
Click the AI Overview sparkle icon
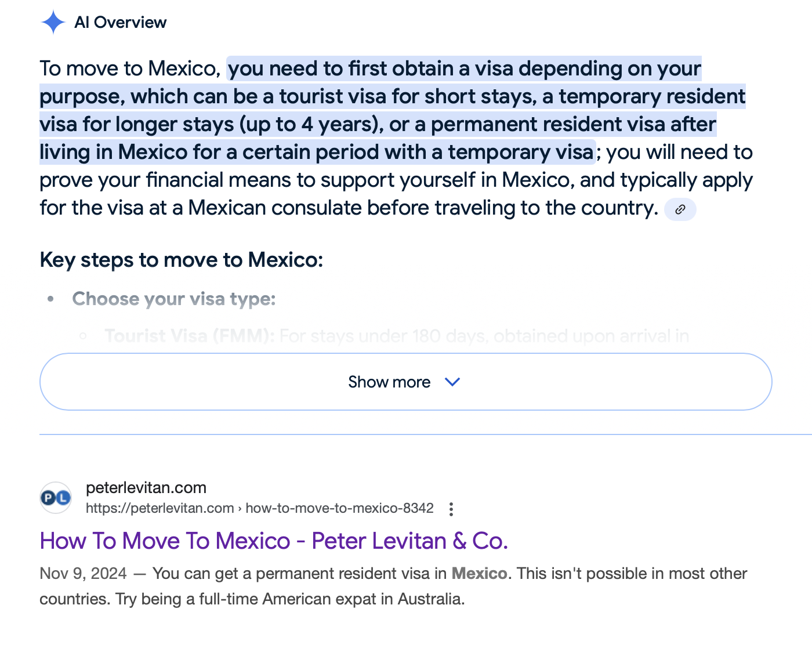[53, 23]
